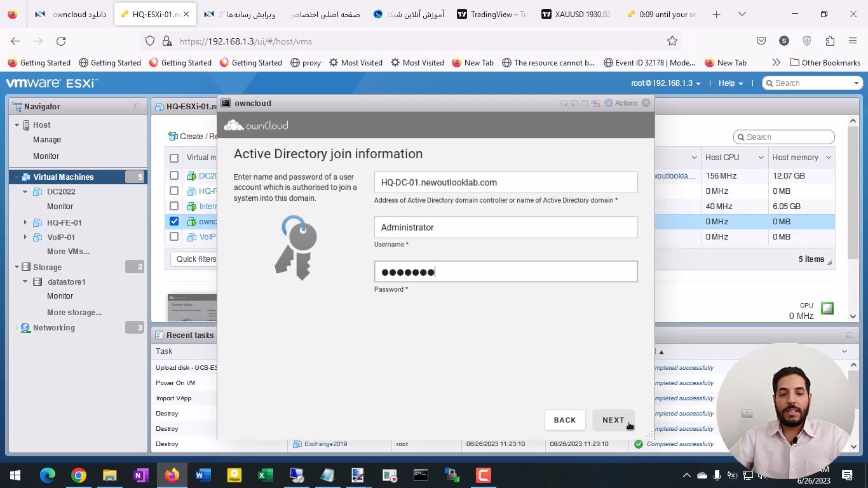This screenshot has height=488, width=868.
Task: Click the datastore1 disk icon
Action: 37,281
